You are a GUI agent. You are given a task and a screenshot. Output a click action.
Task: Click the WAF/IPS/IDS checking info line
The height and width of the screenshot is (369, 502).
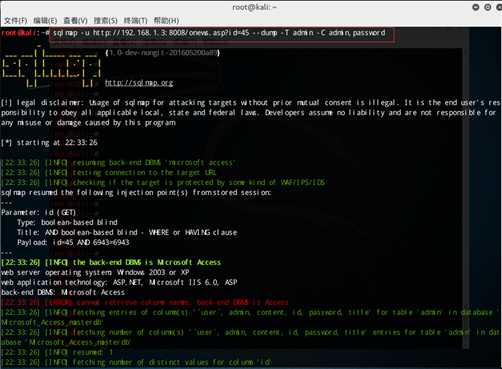tap(163, 183)
